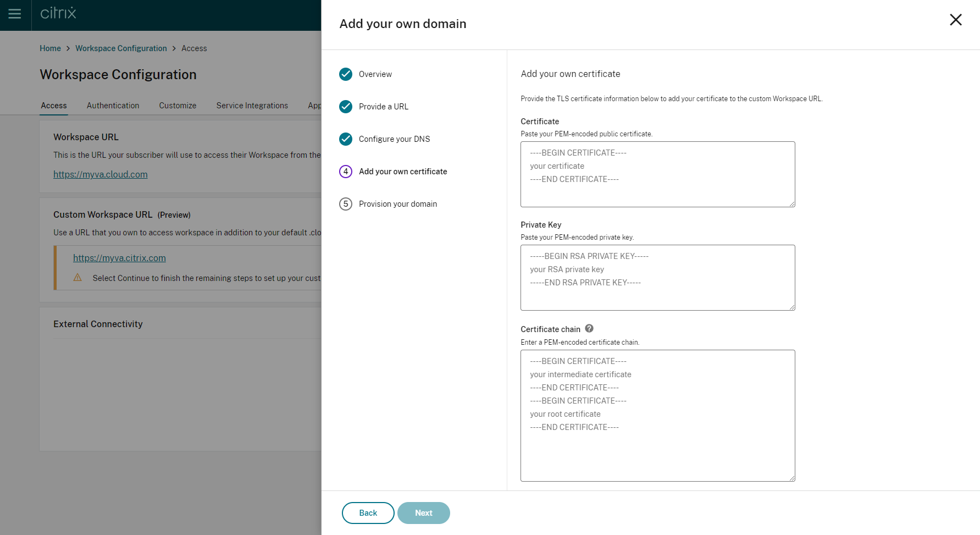Click the Overview step checkmark icon
The image size is (980, 535).
(346, 74)
